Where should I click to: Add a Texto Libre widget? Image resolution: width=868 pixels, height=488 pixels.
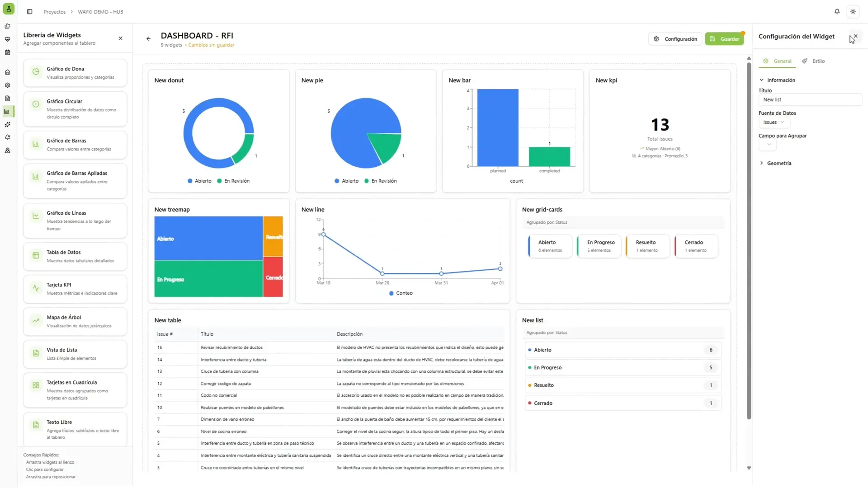point(75,429)
